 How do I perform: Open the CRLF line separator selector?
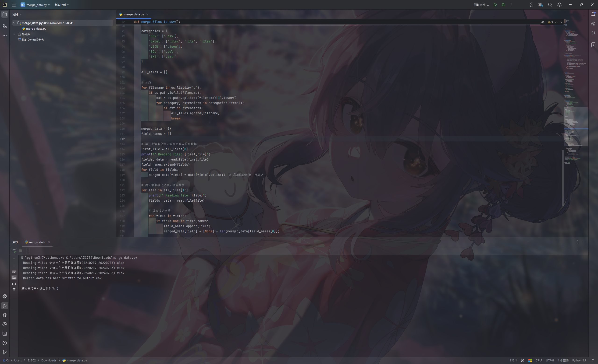pyautogui.click(x=539, y=360)
